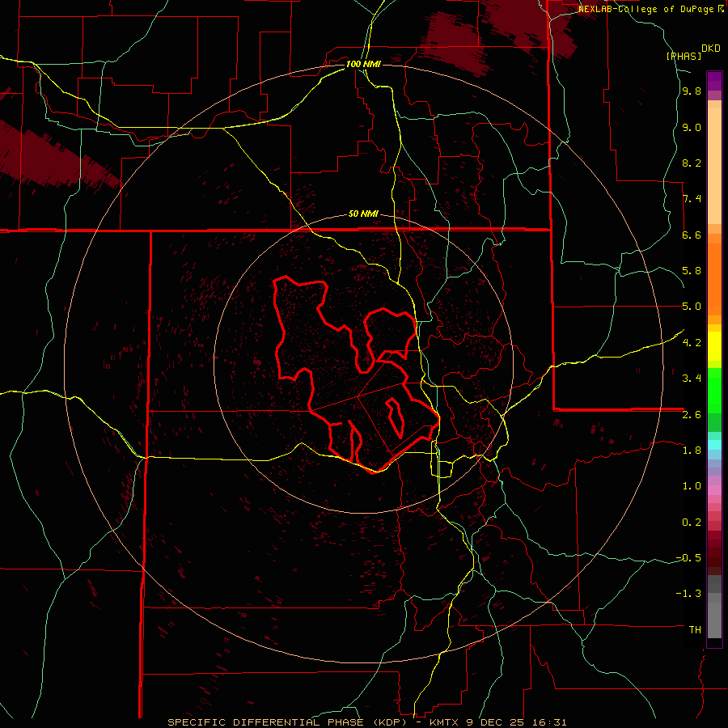Pick the cyan swatch beside 1.8
The image size is (728, 728).
tap(714, 444)
